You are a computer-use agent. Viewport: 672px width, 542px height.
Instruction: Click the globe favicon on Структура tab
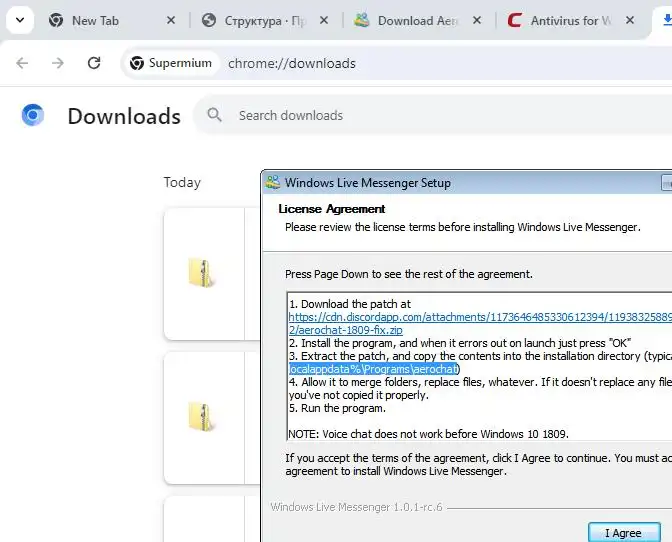coord(209,20)
